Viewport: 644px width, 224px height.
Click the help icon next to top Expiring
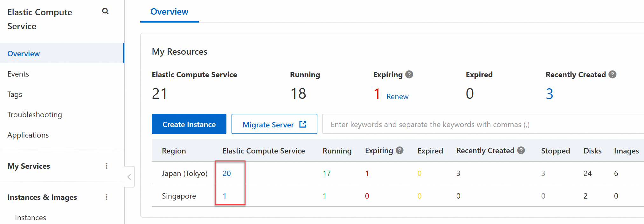click(x=409, y=74)
